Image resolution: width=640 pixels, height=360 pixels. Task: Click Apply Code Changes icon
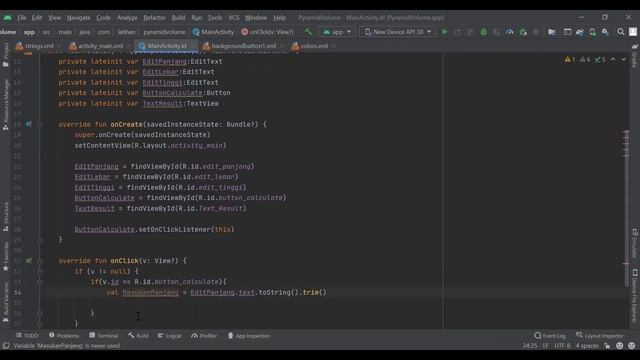click(x=470, y=32)
